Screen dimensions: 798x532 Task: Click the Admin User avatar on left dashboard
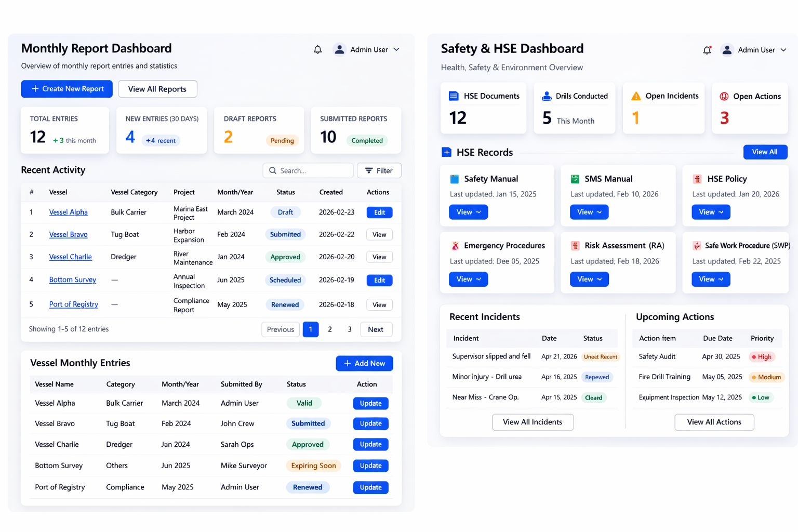click(x=339, y=49)
